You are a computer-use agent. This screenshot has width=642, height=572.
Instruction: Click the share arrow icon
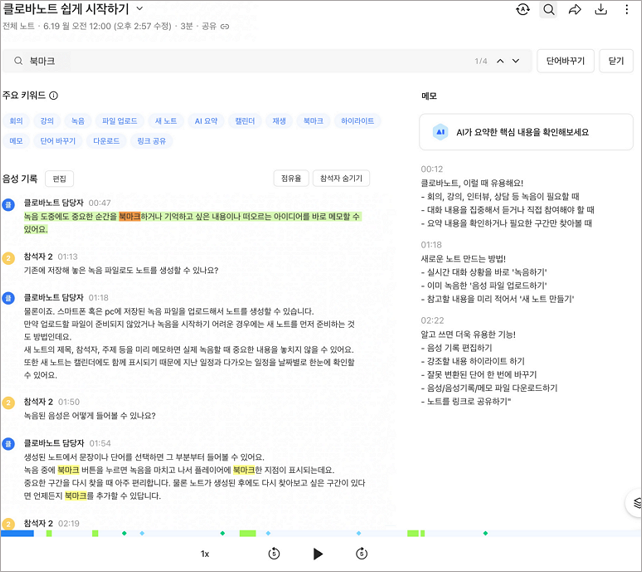coord(574,9)
